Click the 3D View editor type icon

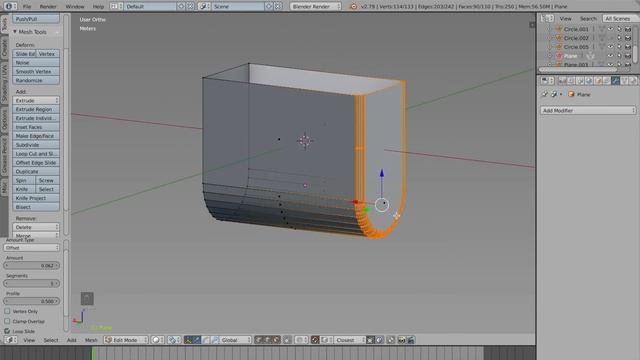pyautogui.click(x=11, y=340)
